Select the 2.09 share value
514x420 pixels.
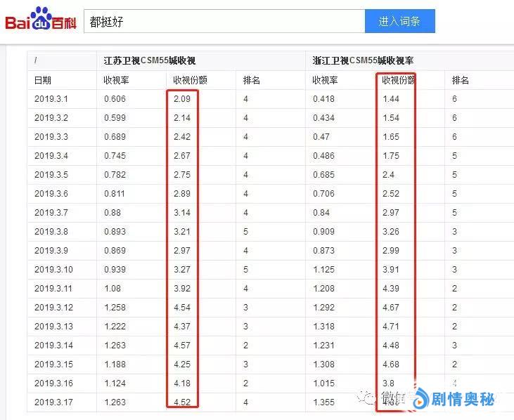[x=181, y=99]
